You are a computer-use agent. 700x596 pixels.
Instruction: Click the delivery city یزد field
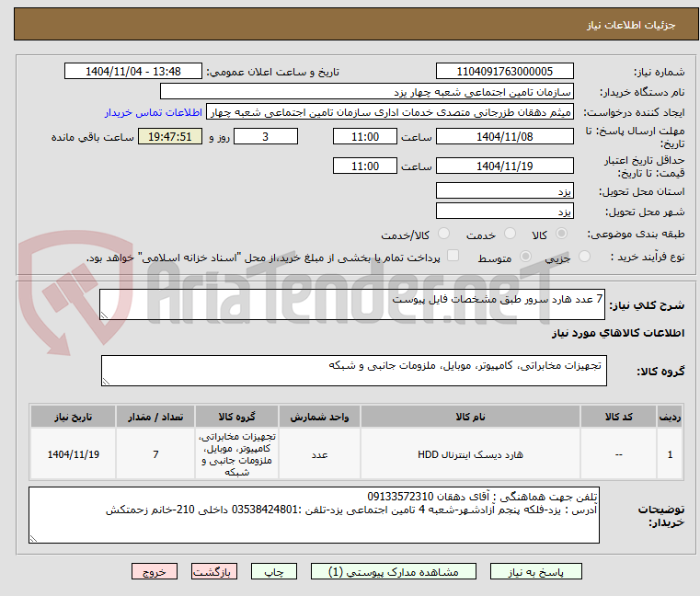504,212
